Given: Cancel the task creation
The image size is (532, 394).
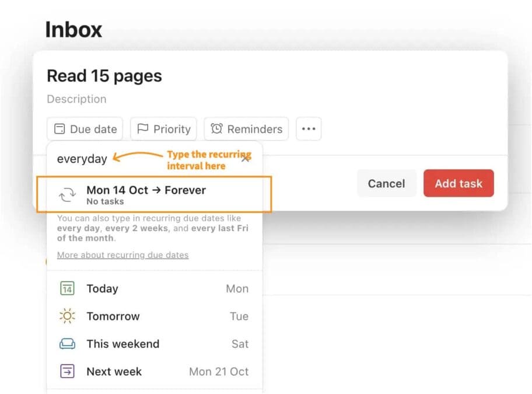Looking at the screenshot, I should 386,183.
